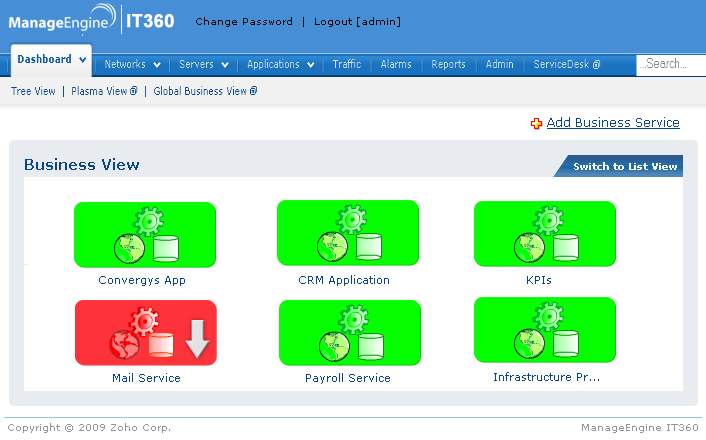Click the Add Business Service link
Viewport: 706px width, 440px height.
tap(612, 123)
